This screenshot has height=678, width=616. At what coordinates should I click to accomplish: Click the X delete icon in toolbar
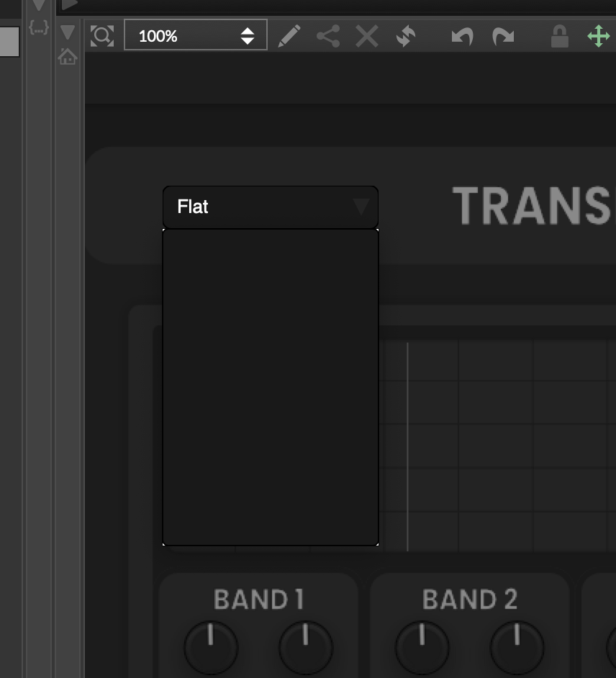tap(366, 36)
